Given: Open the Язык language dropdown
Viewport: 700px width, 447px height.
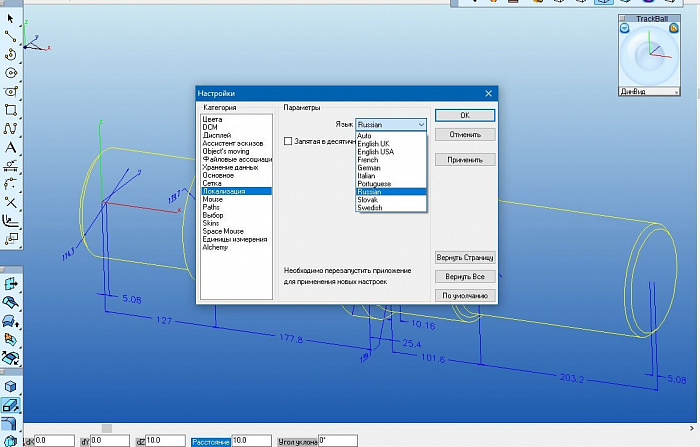Looking at the screenshot, I should coord(392,125).
